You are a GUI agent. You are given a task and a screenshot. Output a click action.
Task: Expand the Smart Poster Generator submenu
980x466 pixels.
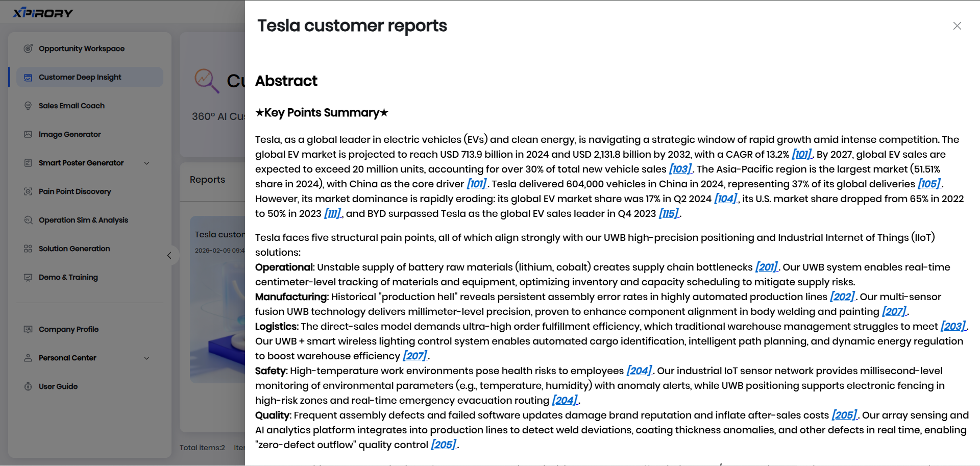(147, 163)
